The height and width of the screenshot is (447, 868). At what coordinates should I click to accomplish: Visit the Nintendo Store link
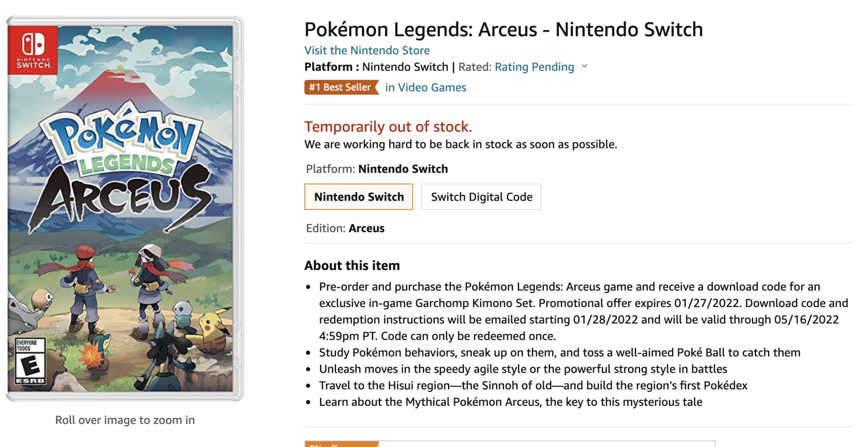366,50
